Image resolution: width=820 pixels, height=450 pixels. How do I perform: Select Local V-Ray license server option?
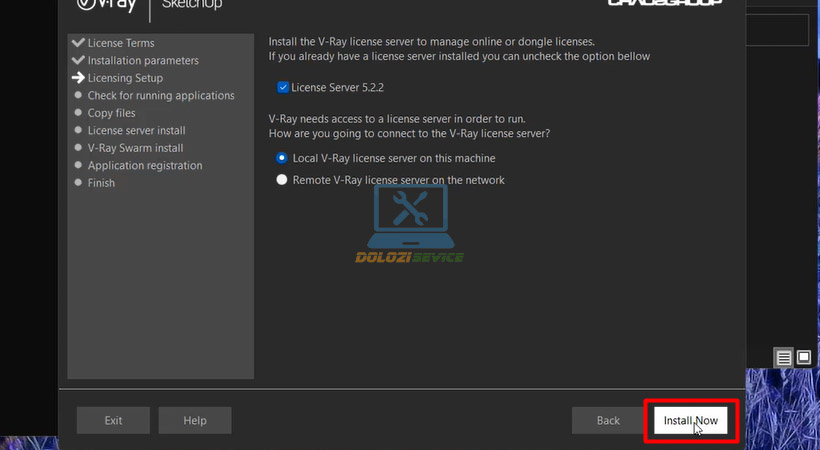pyautogui.click(x=283, y=158)
